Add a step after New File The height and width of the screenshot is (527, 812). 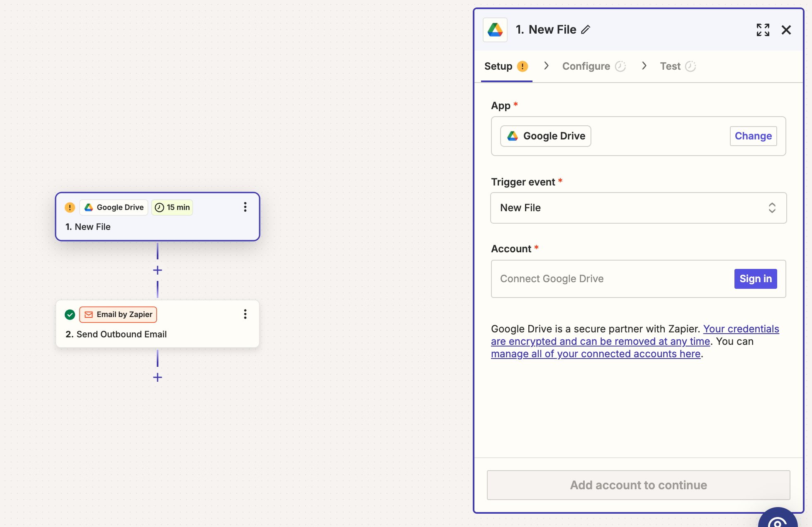[158, 270]
